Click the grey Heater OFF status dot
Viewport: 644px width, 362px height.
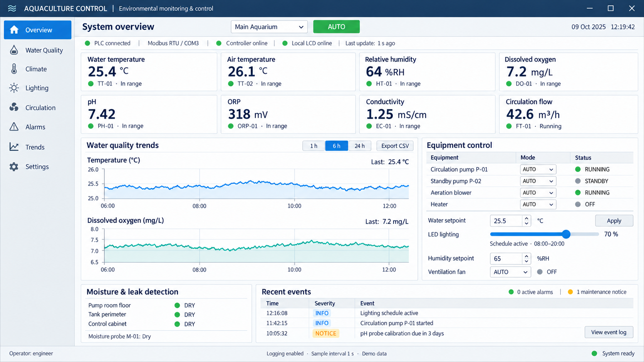(x=578, y=204)
